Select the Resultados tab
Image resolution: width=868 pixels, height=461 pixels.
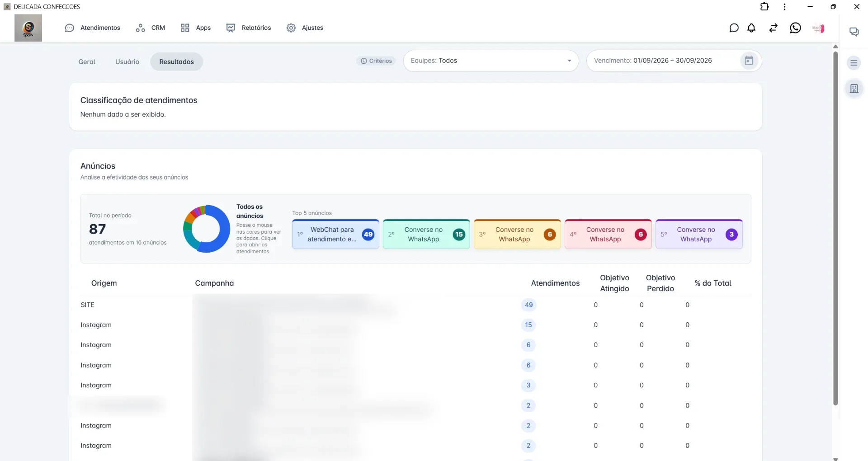[x=176, y=62]
